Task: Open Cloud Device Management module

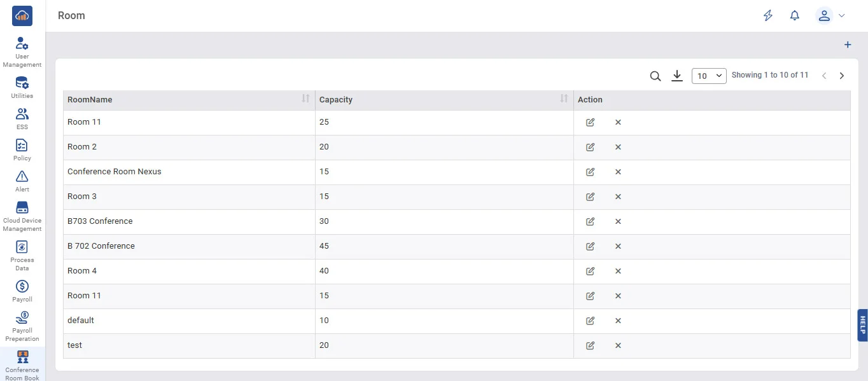Action: [x=22, y=216]
